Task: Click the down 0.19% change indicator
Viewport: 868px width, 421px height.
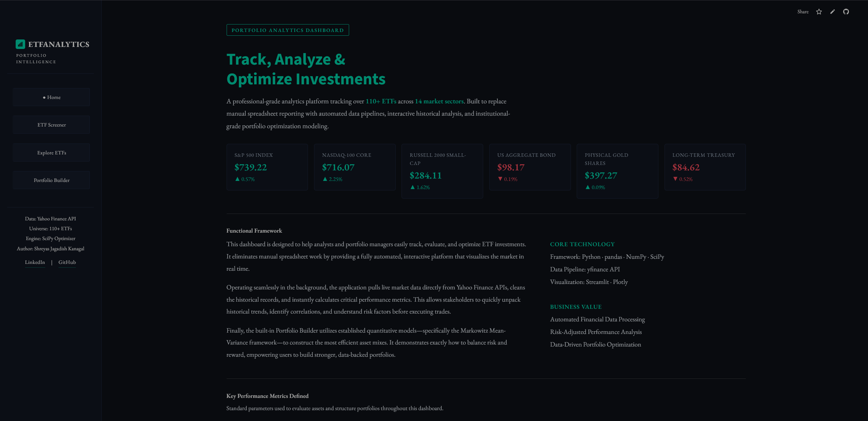Action: [508, 179]
